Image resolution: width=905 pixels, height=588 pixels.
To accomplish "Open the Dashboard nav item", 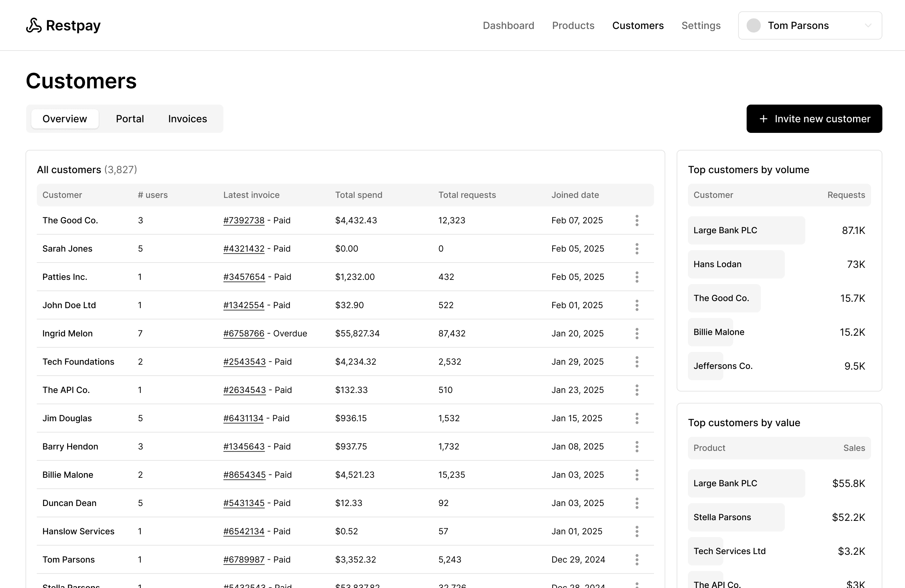I will (508, 25).
